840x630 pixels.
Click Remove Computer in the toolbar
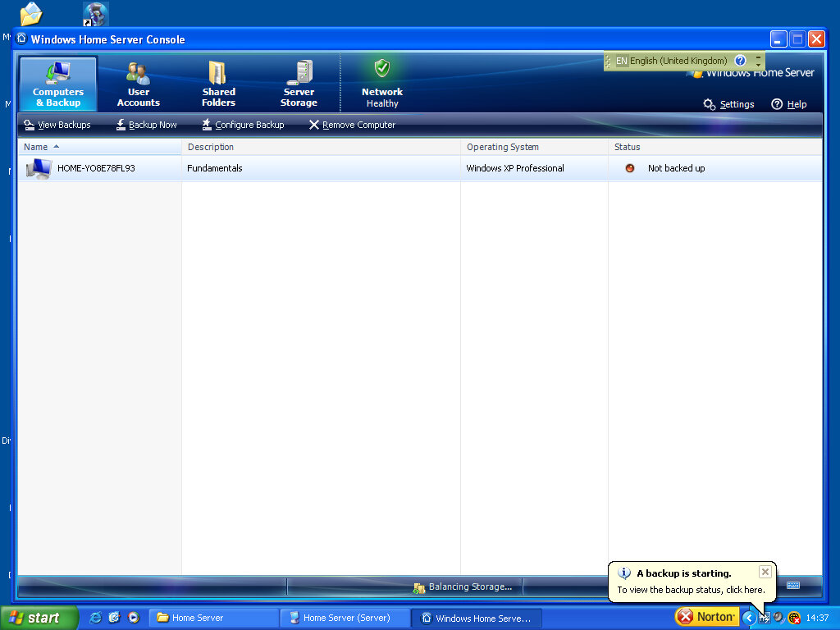[x=352, y=125]
